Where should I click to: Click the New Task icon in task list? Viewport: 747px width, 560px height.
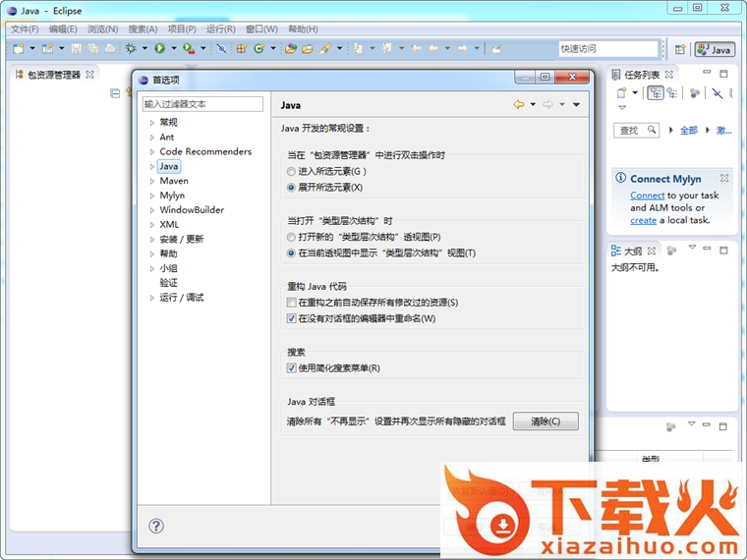point(622,93)
